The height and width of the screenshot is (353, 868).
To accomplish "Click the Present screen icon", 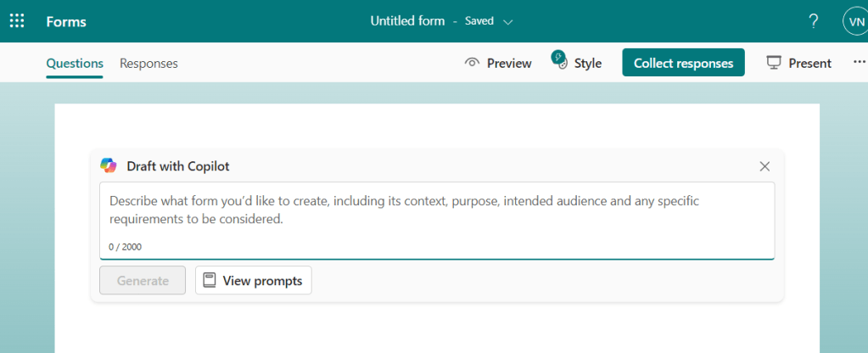I will (x=773, y=63).
